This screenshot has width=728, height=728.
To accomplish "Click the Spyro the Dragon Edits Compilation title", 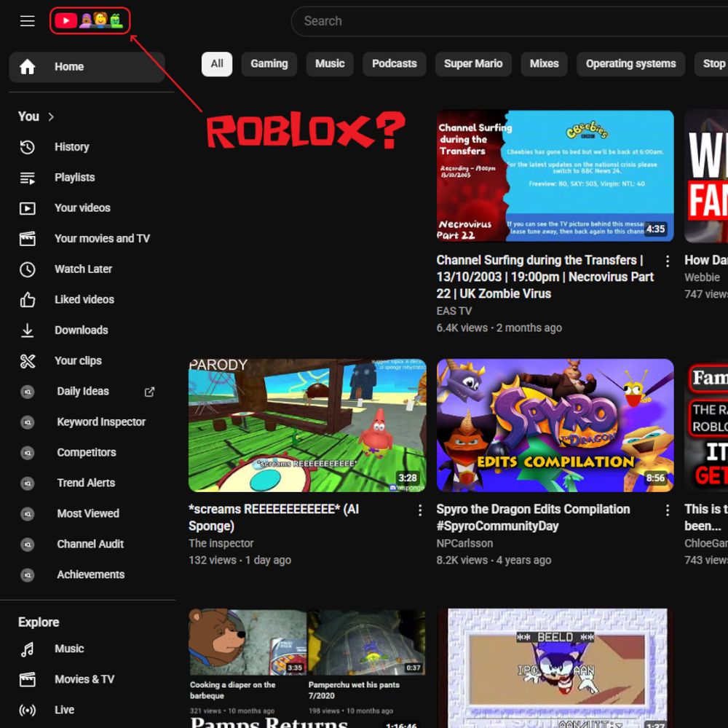I will click(x=533, y=518).
